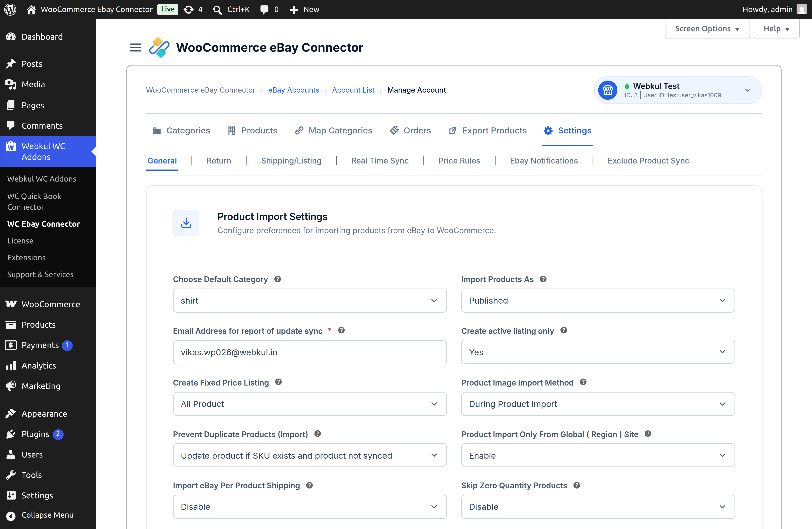This screenshot has width=812, height=529.
Task: Open the Prevent Duplicate Products dropdown
Action: coord(310,455)
